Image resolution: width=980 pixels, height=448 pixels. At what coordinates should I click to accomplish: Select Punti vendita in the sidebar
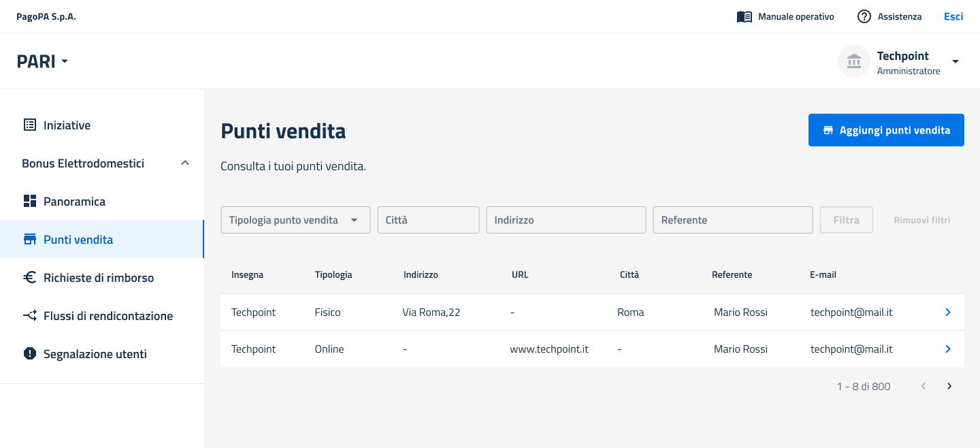click(78, 240)
